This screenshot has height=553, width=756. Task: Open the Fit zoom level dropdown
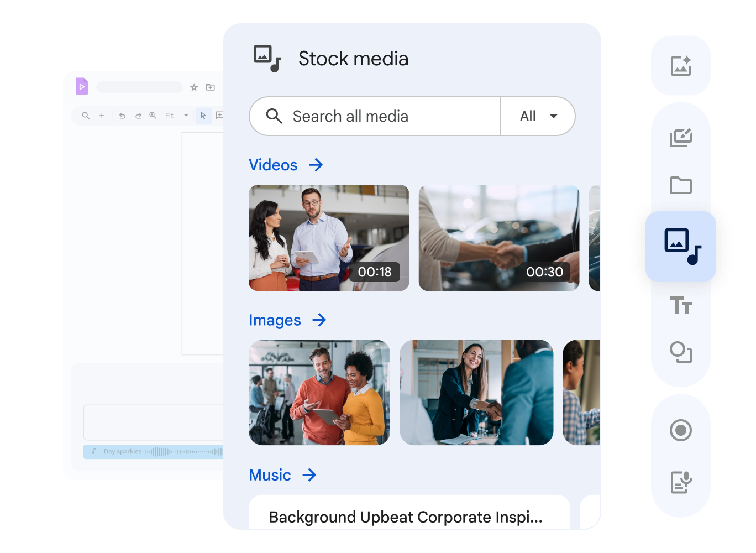tap(175, 116)
